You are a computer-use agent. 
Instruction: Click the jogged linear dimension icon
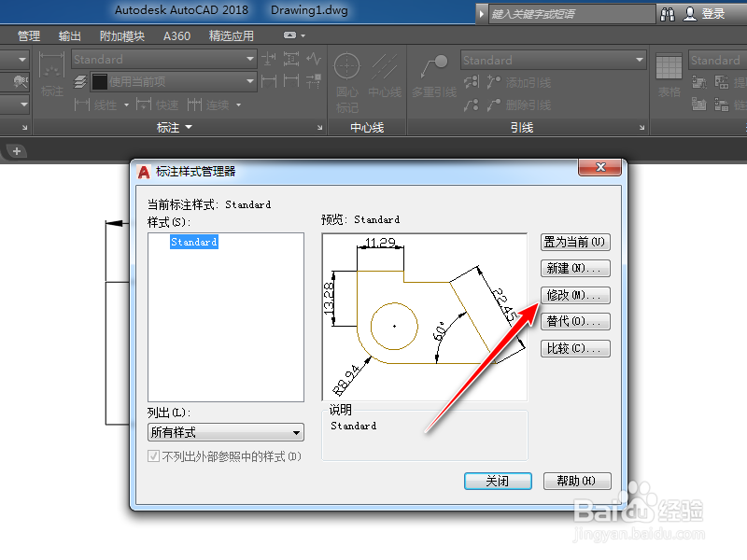click(x=314, y=59)
